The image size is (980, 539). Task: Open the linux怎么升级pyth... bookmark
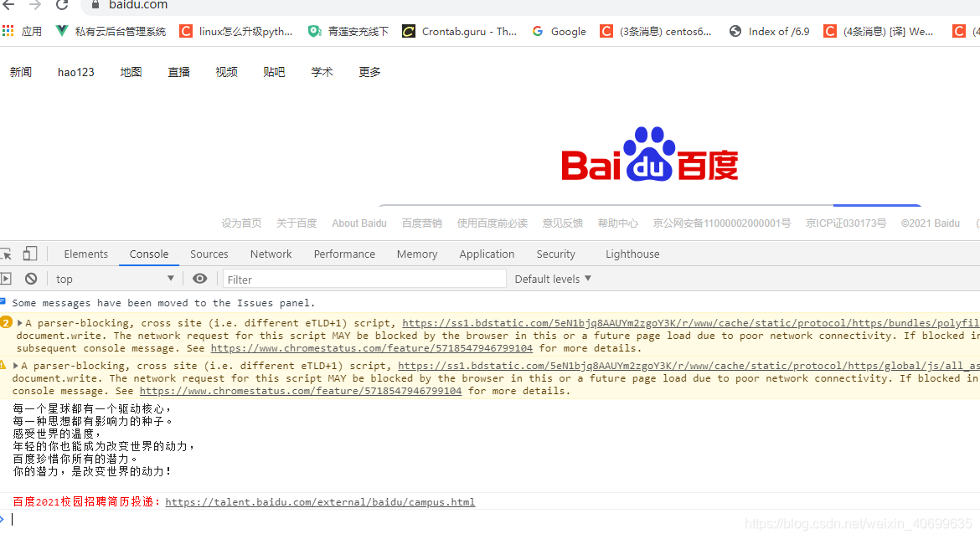(x=236, y=31)
